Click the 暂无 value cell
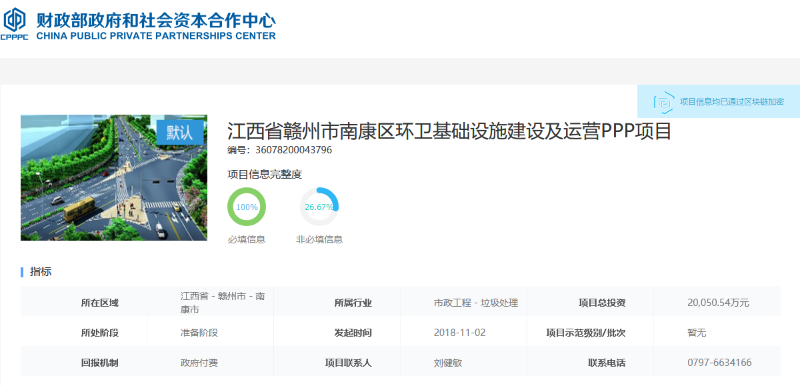Image resolution: width=800 pixels, height=386 pixels. coord(697,333)
